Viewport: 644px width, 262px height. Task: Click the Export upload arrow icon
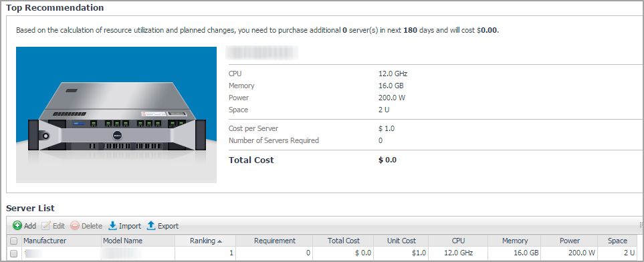[x=151, y=225]
